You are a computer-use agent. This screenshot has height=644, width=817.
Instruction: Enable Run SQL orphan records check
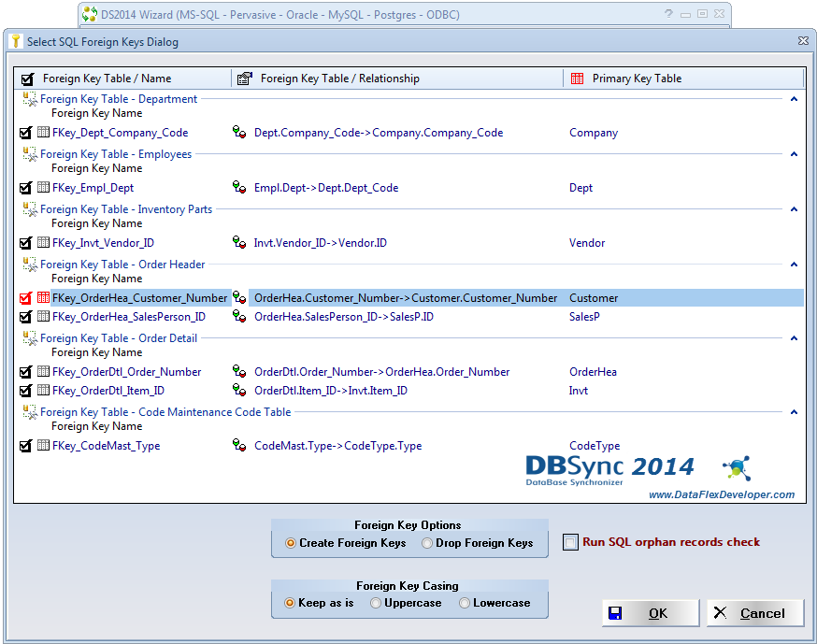571,543
